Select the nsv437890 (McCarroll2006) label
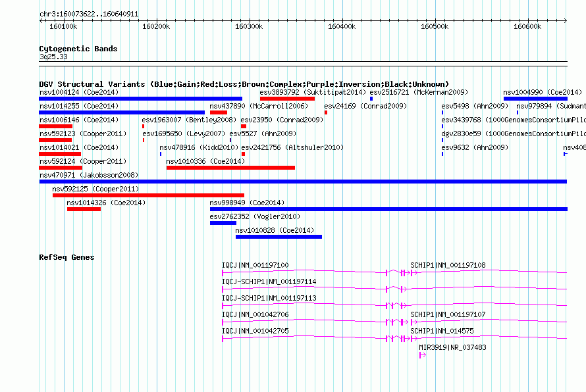This screenshot has width=586, height=392. click(x=259, y=106)
